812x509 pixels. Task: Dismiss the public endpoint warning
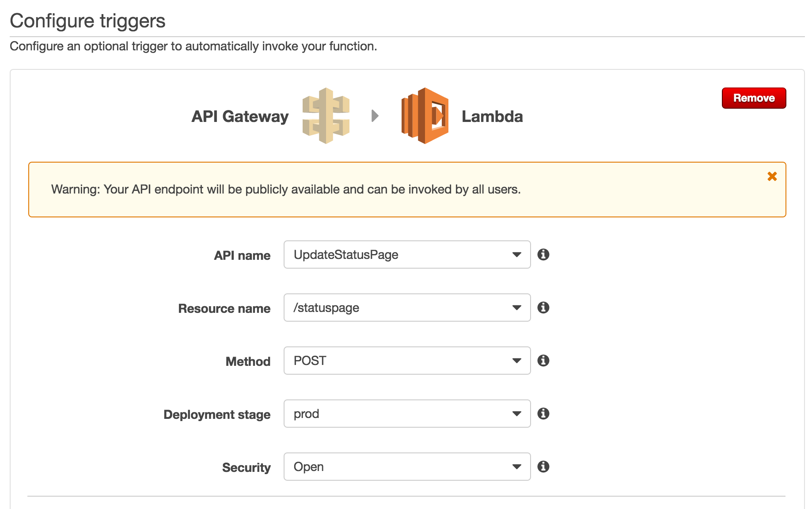(772, 176)
